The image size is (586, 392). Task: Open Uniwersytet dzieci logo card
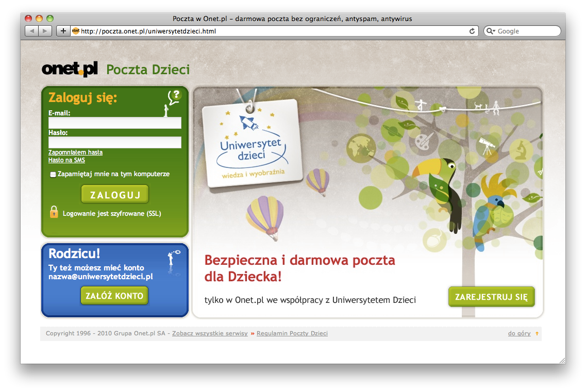point(252,144)
